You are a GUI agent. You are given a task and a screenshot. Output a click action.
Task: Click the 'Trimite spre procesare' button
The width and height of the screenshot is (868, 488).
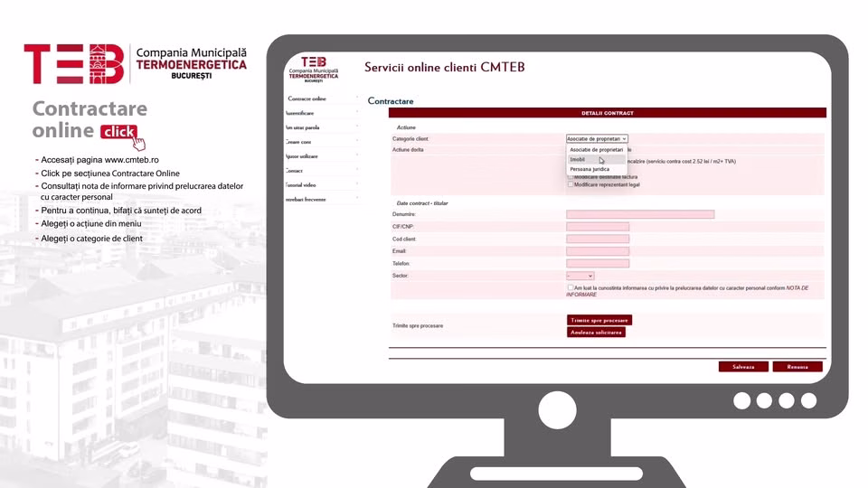click(599, 320)
